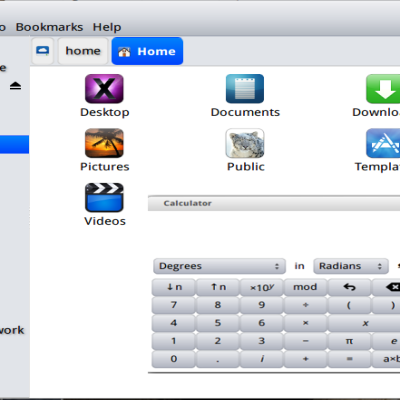Click the Videos folder label
Image resolution: width=400 pixels, height=400 pixels.
coord(105,221)
